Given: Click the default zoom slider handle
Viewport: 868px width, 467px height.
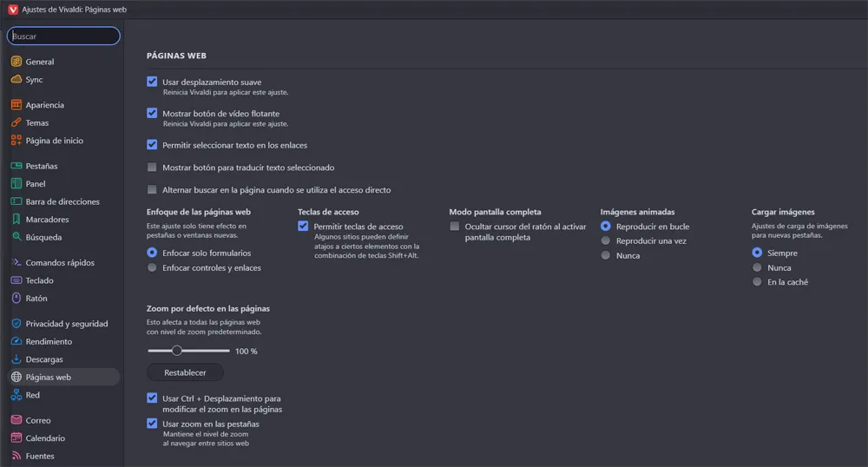Looking at the screenshot, I should point(176,351).
